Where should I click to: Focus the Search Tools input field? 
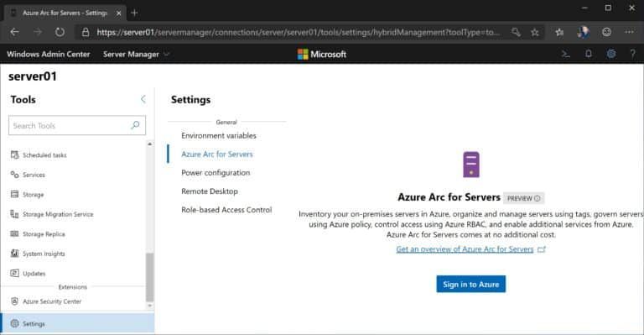click(77, 125)
